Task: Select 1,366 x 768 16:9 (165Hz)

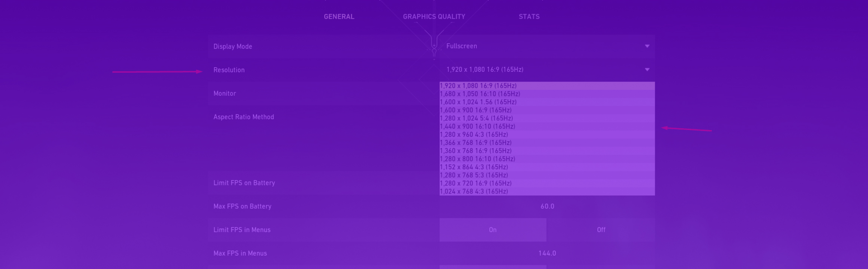Action: pyautogui.click(x=547, y=143)
